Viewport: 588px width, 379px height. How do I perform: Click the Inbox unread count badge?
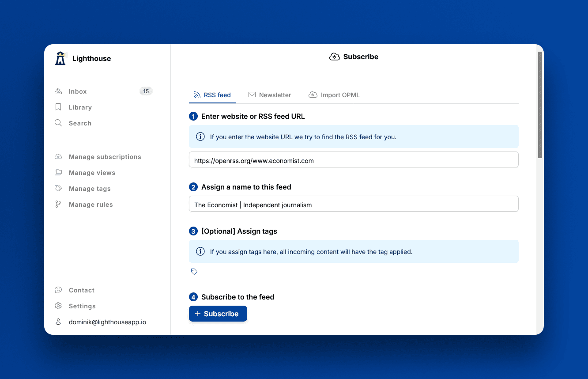(146, 91)
